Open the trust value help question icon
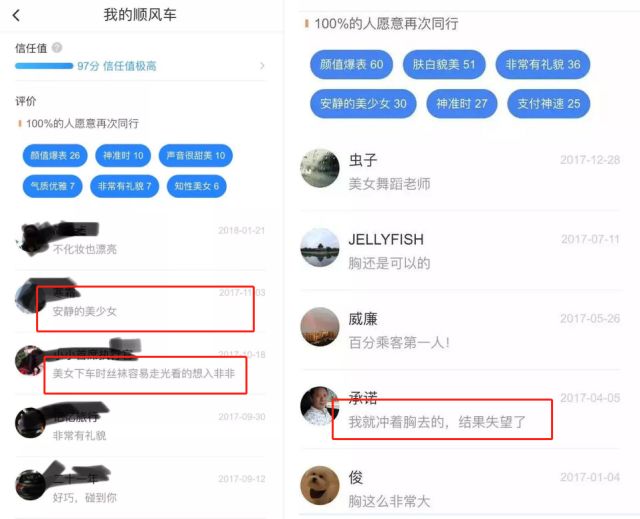 coord(57,48)
